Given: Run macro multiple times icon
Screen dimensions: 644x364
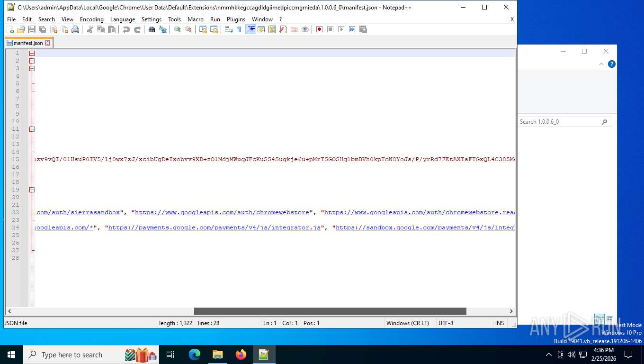Looking at the screenshot, I should (352, 29).
